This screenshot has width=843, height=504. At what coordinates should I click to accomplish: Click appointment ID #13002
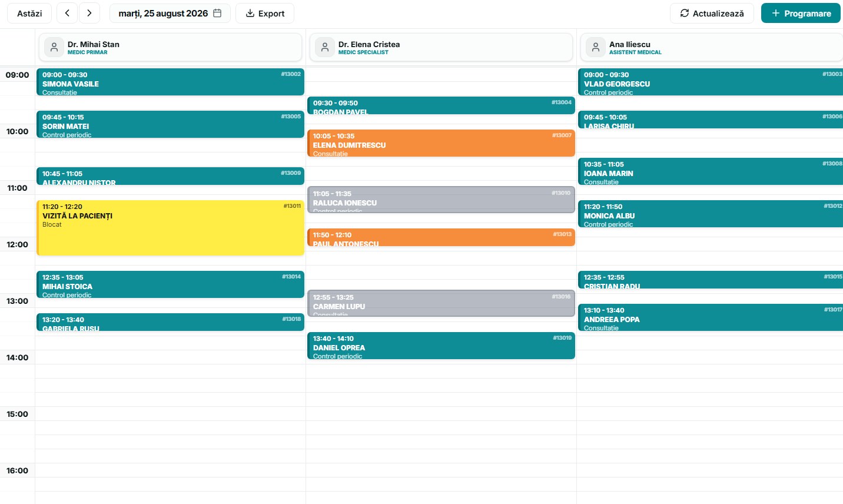[291, 74]
